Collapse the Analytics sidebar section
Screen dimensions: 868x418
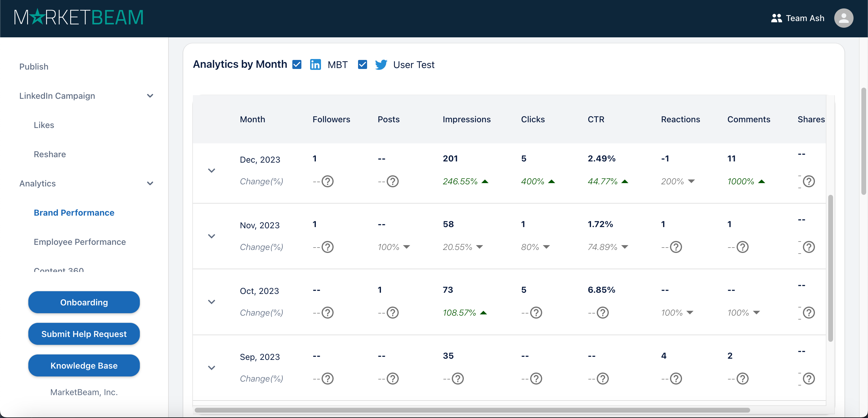pyautogui.click(x=150, y=184)
